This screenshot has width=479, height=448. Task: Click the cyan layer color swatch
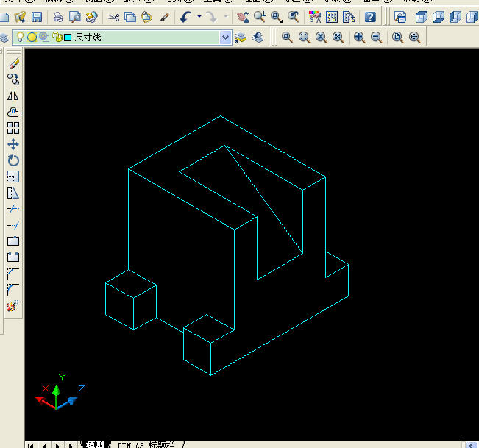[68, 38]
